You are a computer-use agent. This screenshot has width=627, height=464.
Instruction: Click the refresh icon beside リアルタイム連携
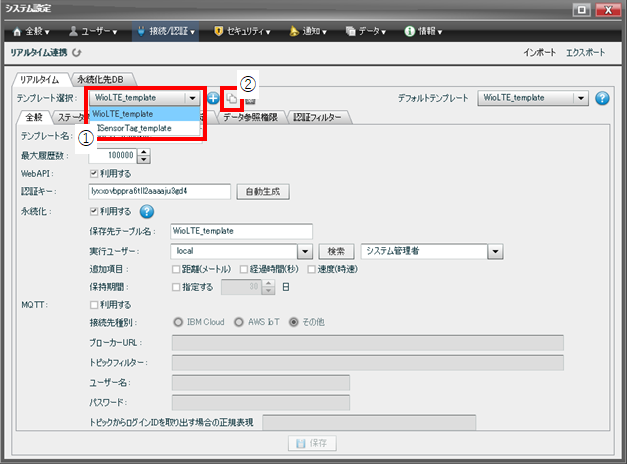[76, 53]
